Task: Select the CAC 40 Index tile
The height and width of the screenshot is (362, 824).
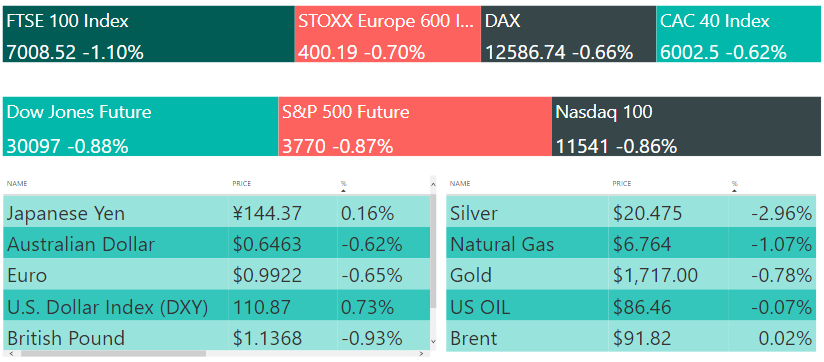Action: point(738,34)
